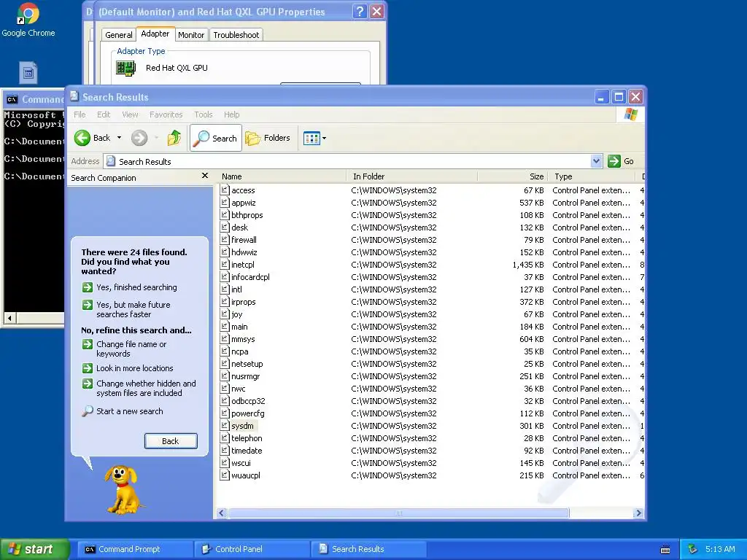The width and height of the screenshot is (747, 560).
Task: Select the access file icon
Action: pos(225,190)
